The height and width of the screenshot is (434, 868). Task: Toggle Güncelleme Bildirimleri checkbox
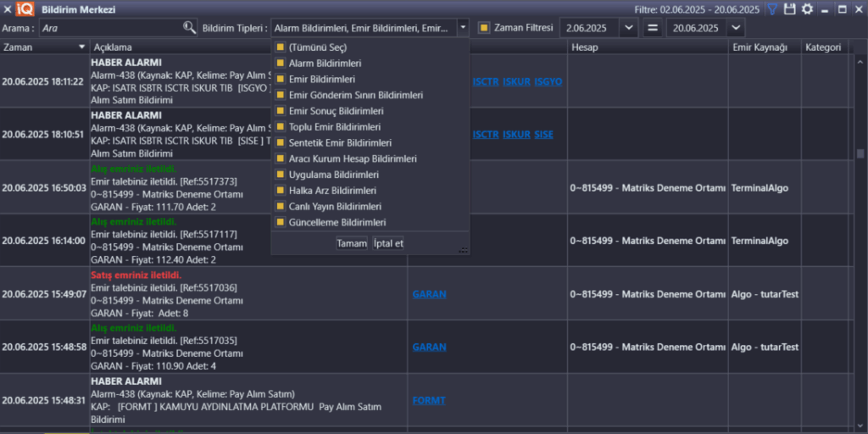280,223
